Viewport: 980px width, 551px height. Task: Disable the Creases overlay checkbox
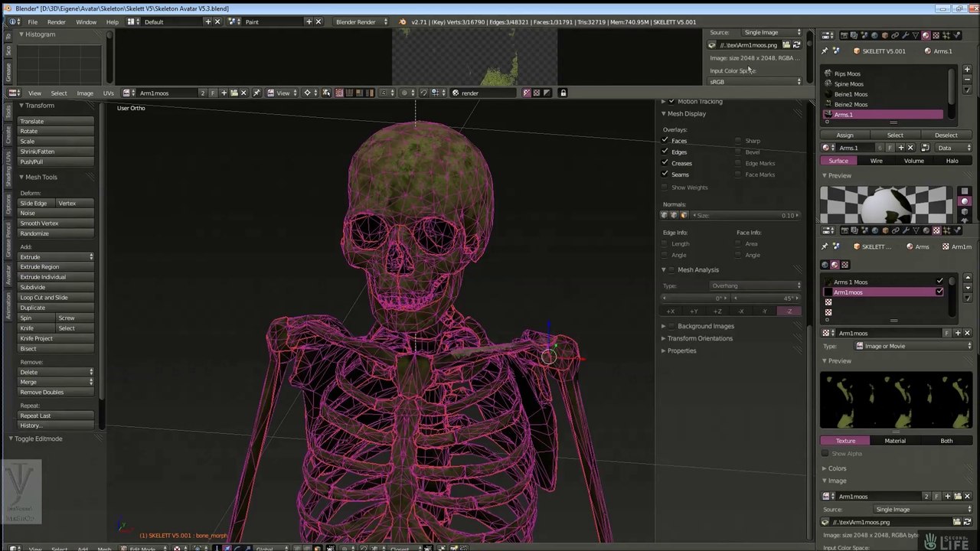tap(665, 162)
